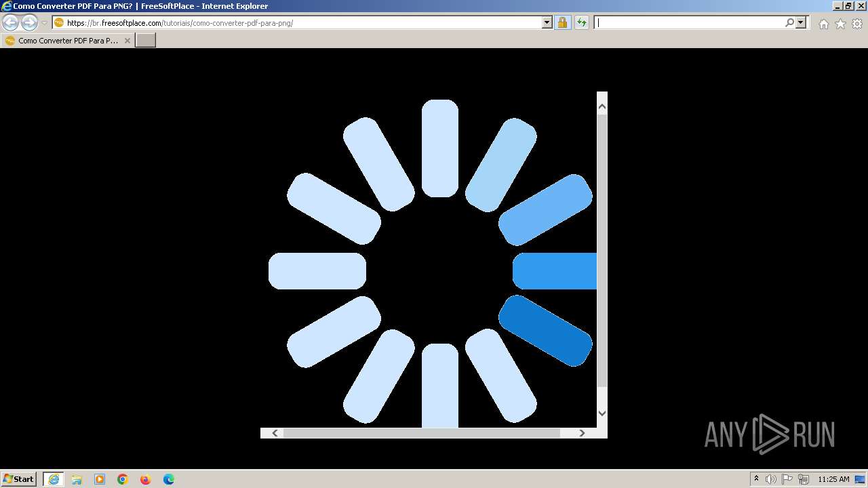Launch Microsoft Edge from the taskbar
The height and width of the screenshot is (488, 868).
[169, 479]
